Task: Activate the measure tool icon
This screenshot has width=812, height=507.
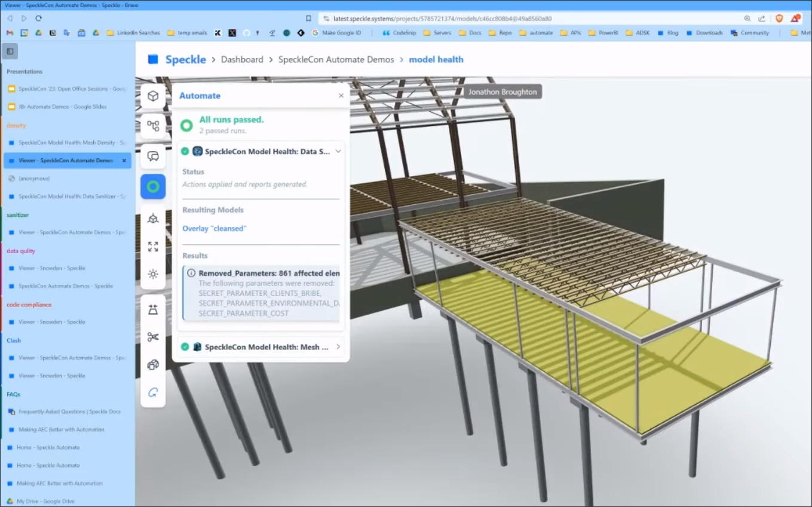Action: point(153,309)
